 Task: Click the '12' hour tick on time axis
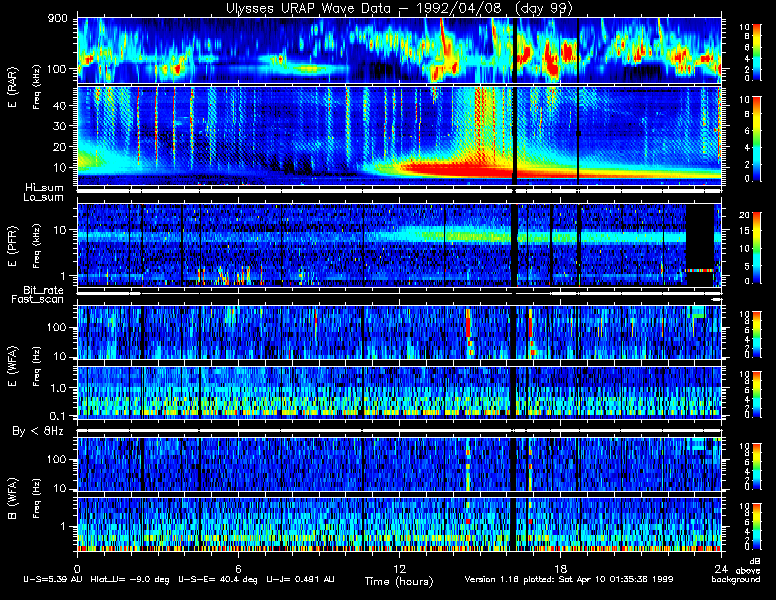pyautogui.click(x=399, y=568)
